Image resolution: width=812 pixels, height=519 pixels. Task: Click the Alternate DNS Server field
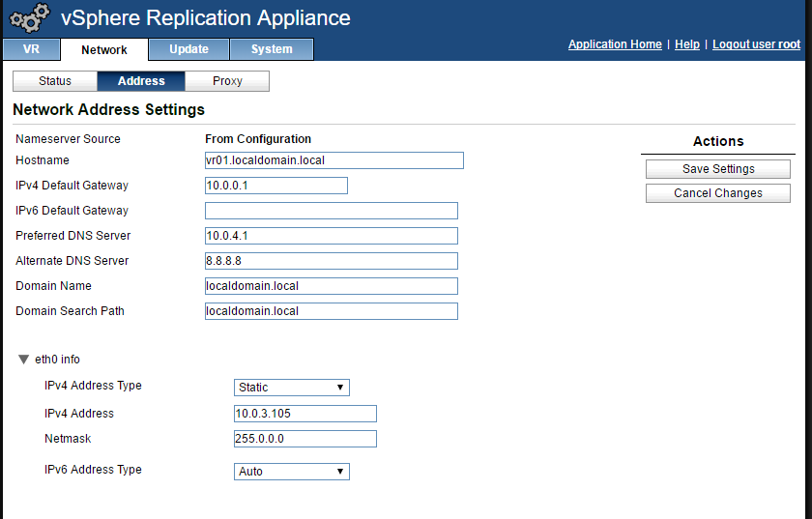click(331, 261)
